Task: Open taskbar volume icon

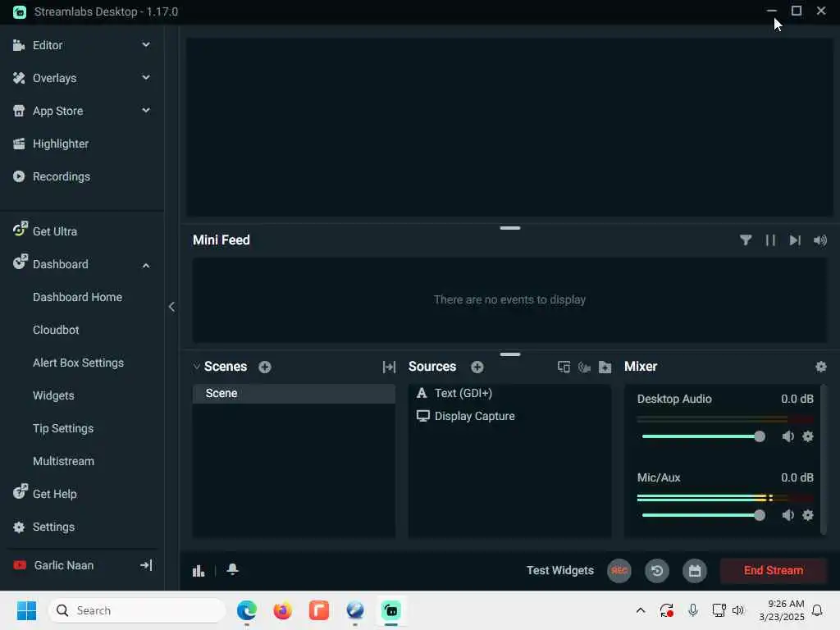Action: pos(738,610)
